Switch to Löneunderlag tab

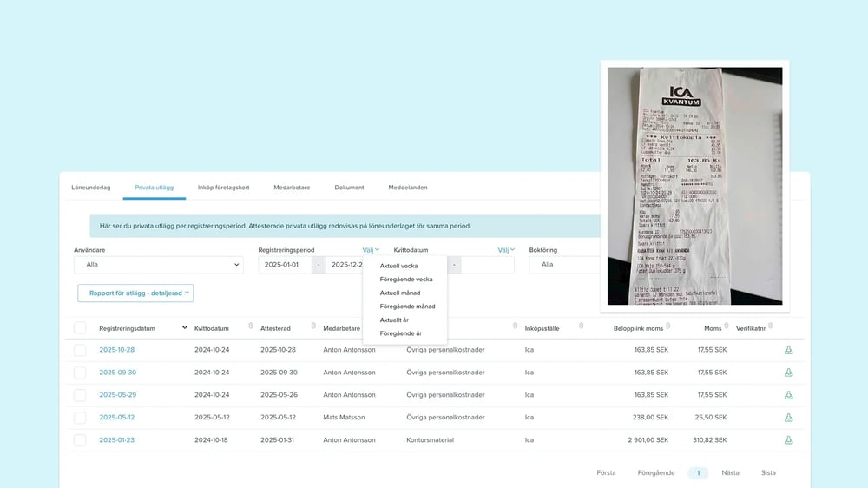tap(91, 188)
